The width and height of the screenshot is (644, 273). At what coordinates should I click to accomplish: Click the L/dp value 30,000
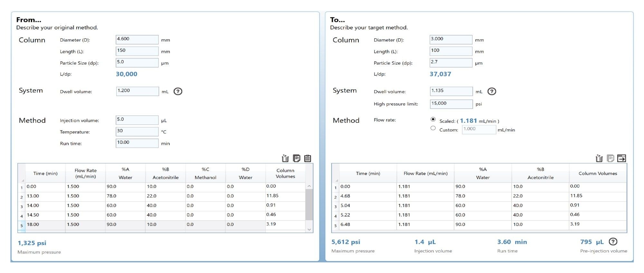127,74
